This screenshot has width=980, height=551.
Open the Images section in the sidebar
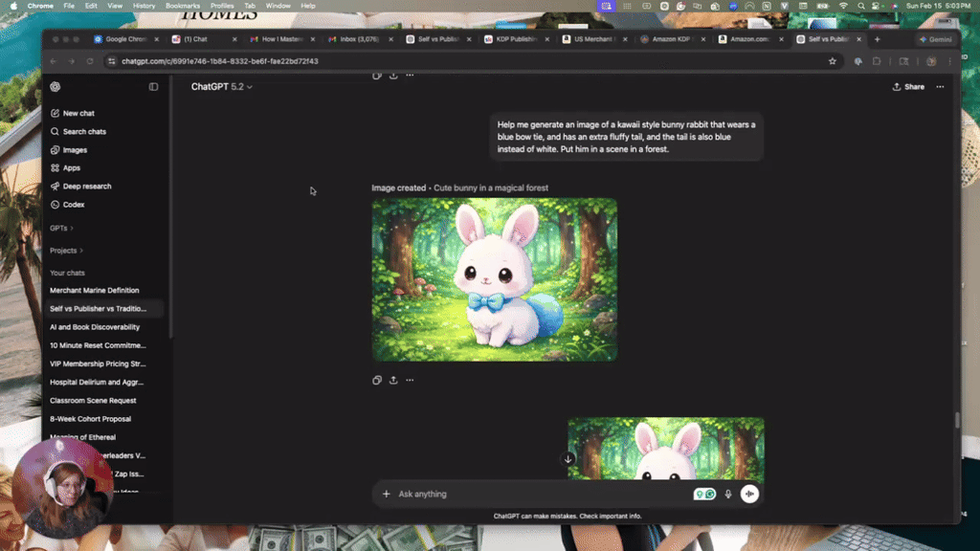[74, 149]
